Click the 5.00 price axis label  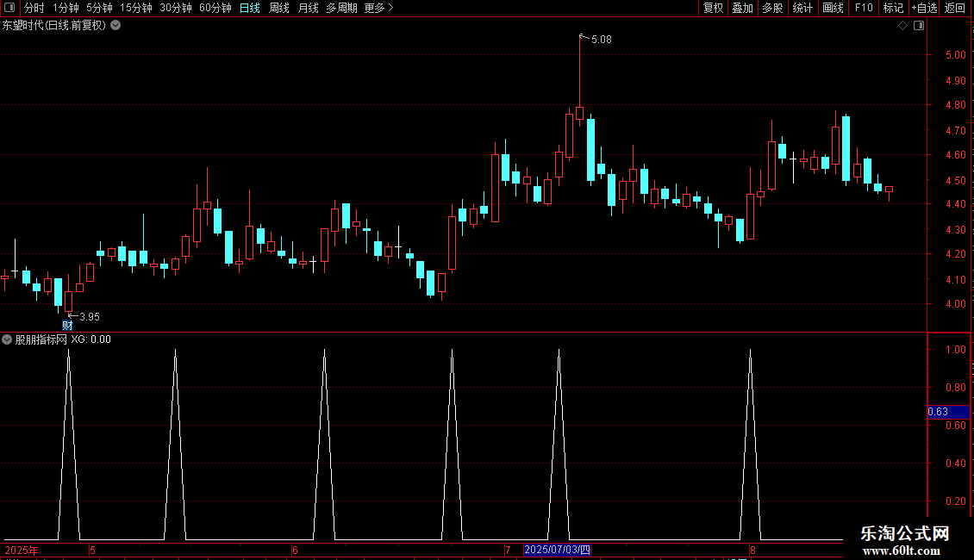coord(955,54)
